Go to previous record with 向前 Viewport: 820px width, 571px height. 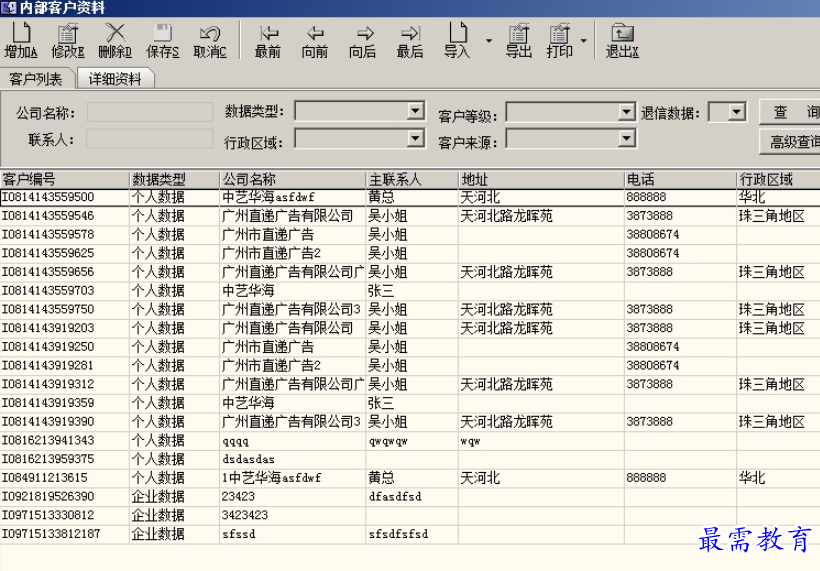point(315,40)
